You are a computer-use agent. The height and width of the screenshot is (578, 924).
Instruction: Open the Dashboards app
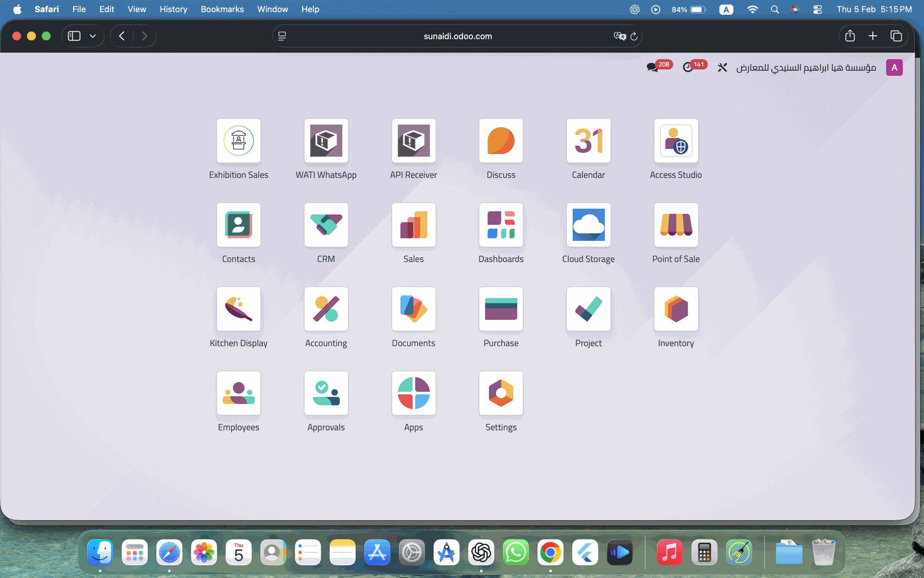pos(500,225)
